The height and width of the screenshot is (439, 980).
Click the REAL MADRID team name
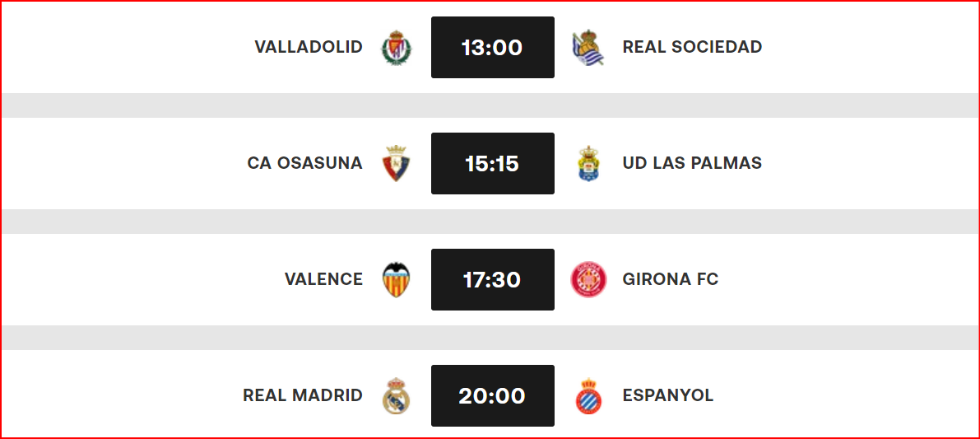(303, 395)
